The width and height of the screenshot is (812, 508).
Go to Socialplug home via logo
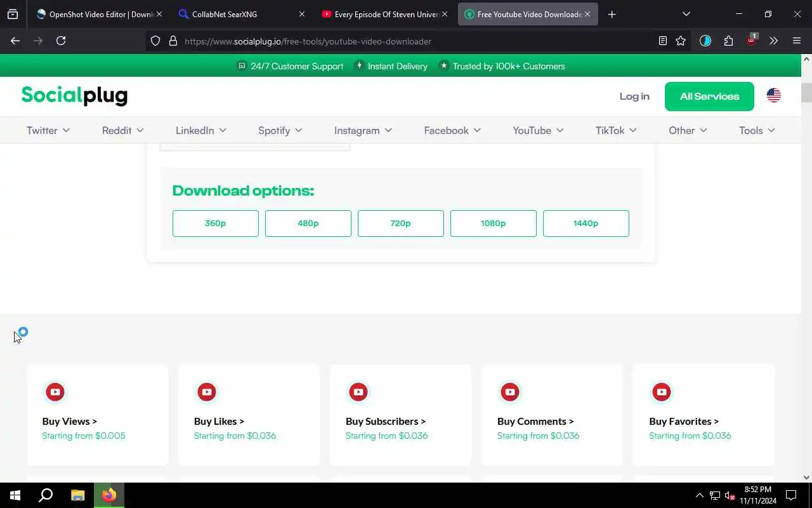[74, 95]
